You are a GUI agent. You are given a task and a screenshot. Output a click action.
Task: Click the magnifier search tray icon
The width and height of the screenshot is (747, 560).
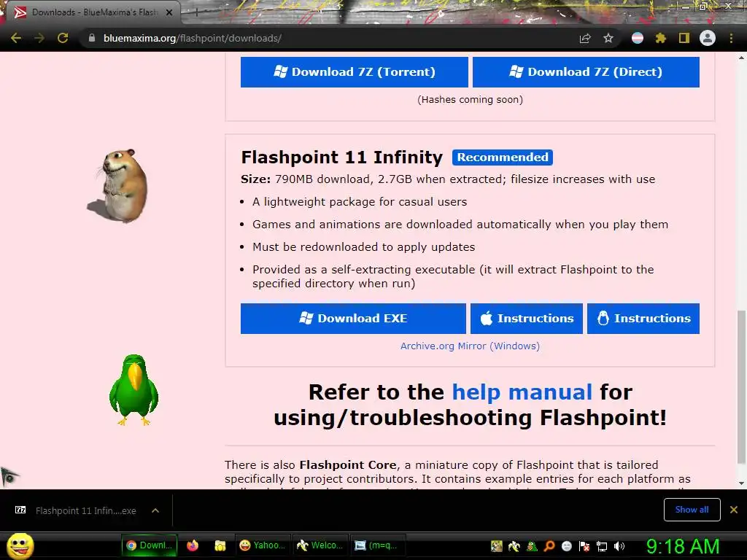point(549,546)
